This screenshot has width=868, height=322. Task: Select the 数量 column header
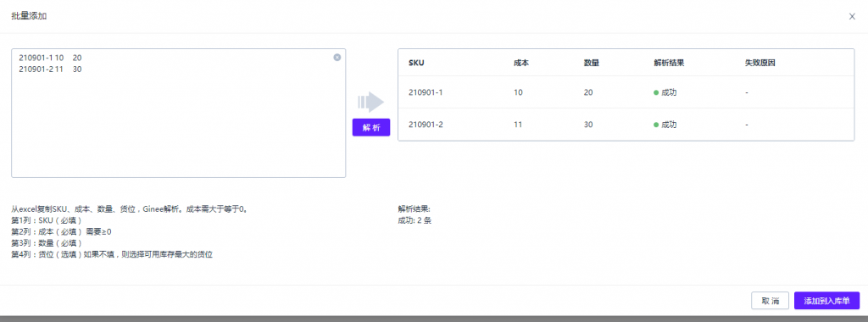click(x=591, y=63)
